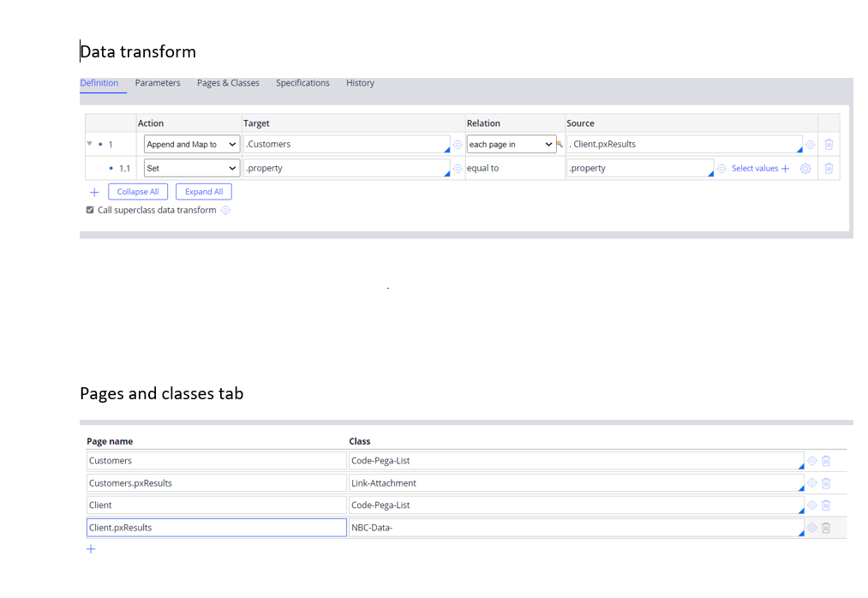Click the target icon beside Code-Pega-List for Customers
The image size is (868, 598).
[x=811, y=460]
